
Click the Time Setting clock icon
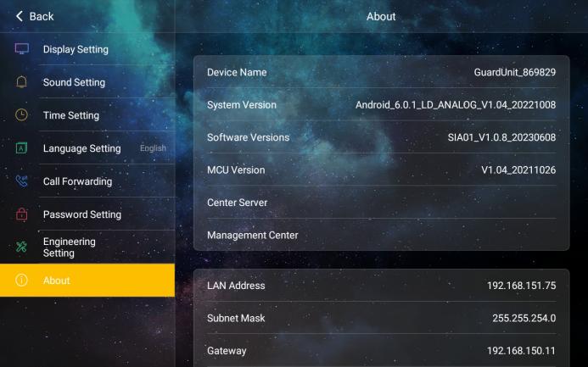point(21,114)
